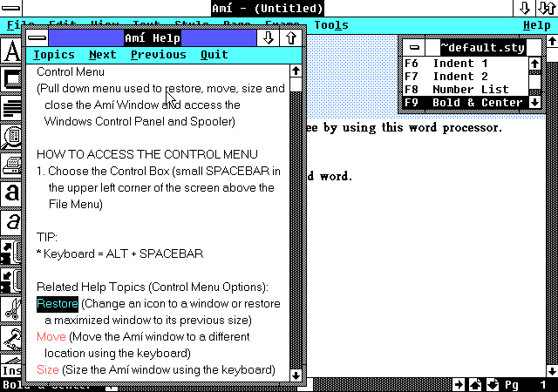Click the frame tool icon in sidebar
This screenshot has height=392, width=558.
(x=11, y=79)
